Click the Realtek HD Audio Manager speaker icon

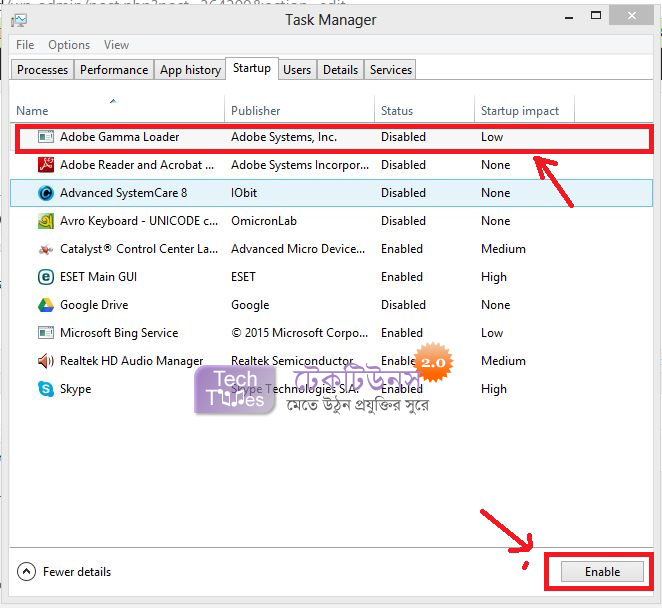[46, 361]
